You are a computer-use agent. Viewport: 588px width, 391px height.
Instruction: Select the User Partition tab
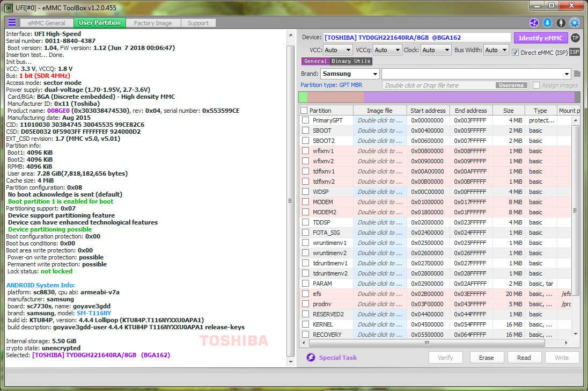click(x=100, y=23)
